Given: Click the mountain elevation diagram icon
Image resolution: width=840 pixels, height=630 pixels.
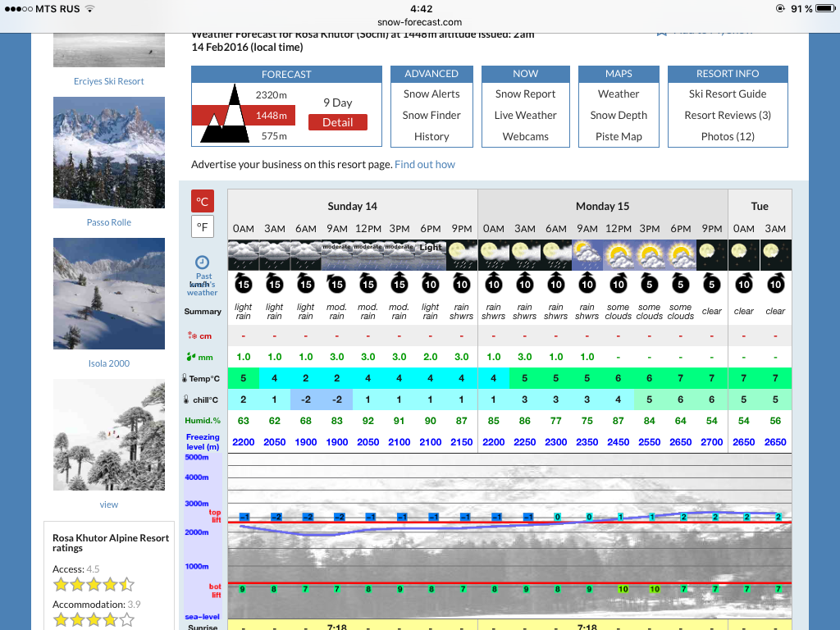Looking at the screenshot, I should [x=225, y=113].
